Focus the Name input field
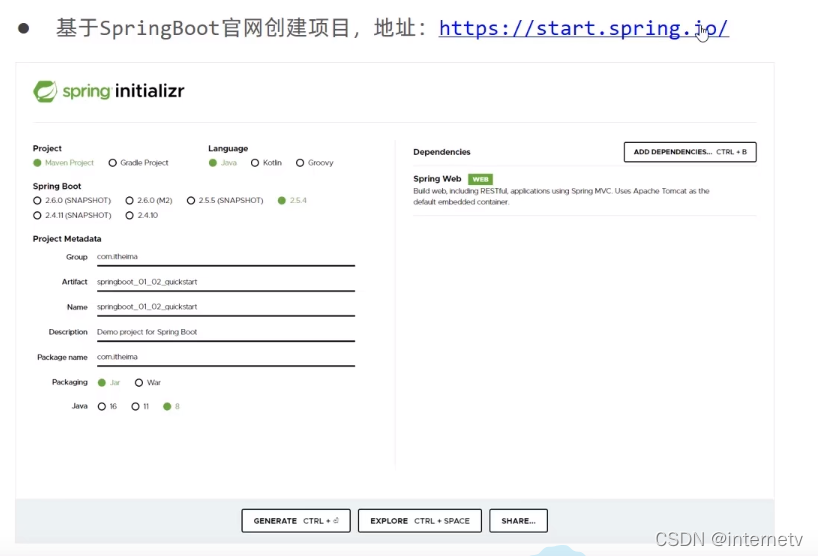 [226, 307]
